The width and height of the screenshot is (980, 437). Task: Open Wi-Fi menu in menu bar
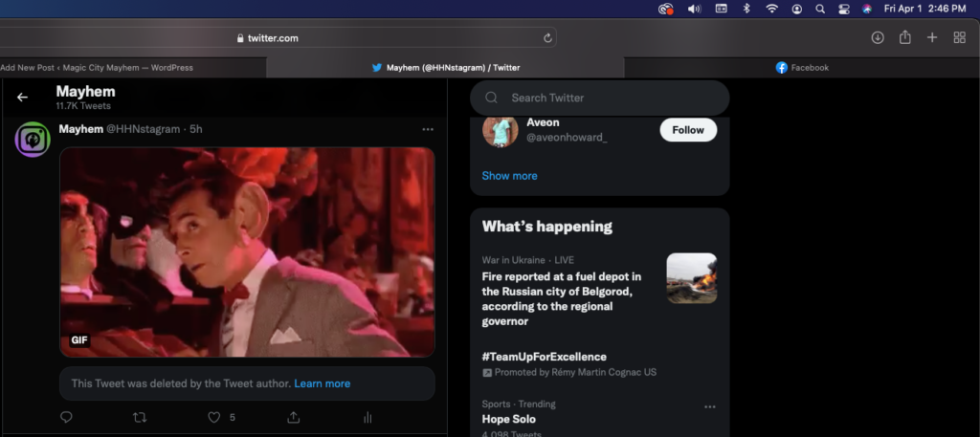point(772,9)
